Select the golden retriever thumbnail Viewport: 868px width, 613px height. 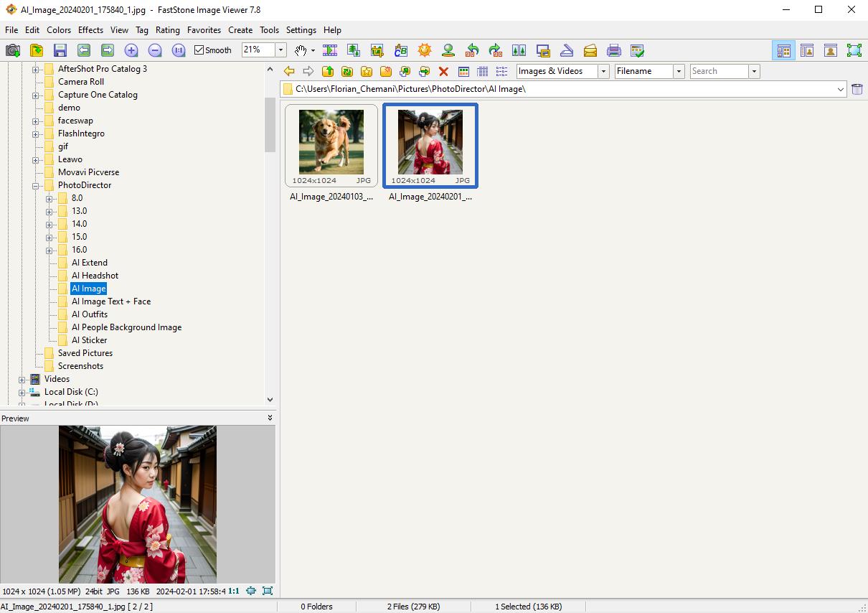[331, 141]
